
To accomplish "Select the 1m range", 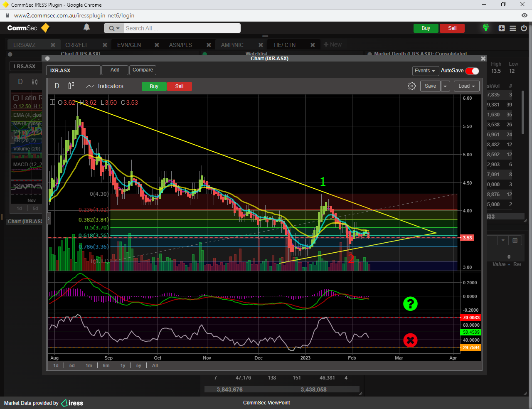I will [89, 366].
